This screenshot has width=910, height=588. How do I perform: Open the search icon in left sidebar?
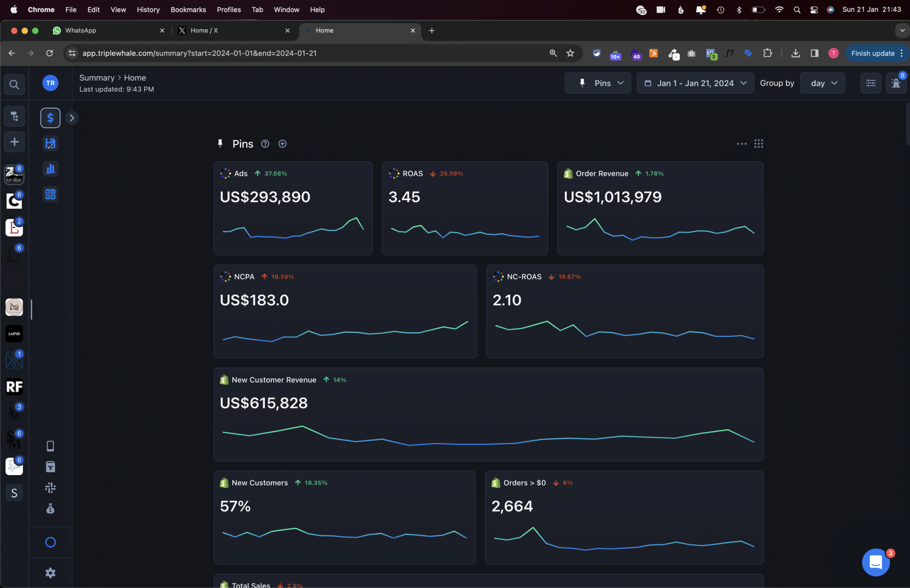pyautogui.click(x=14, y=84)
